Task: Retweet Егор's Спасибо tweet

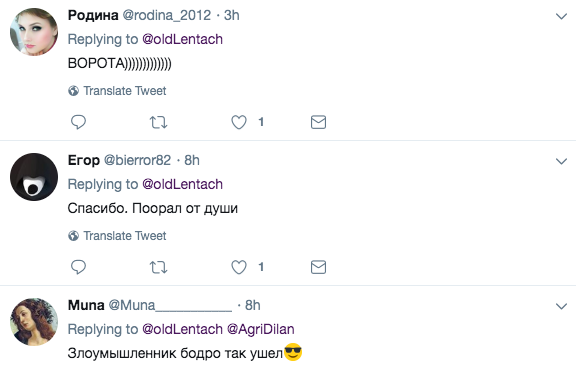Action: pos(158,267)
